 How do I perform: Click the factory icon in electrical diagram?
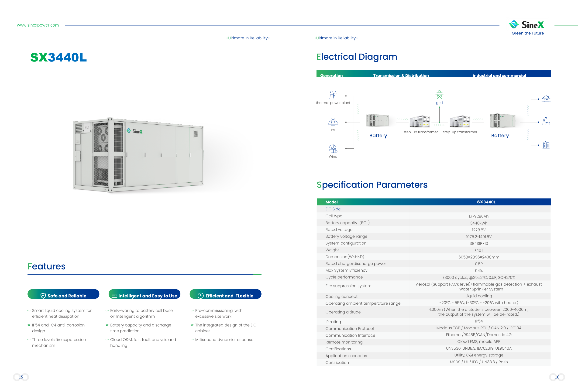pyautogui.click(x=546, y=121)
